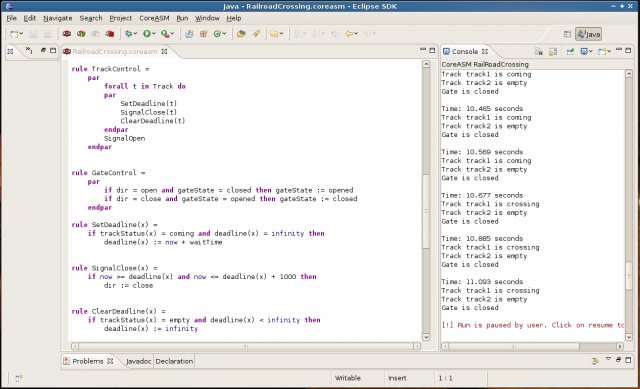Click the Run External Tools icon
This screenshot has width=640, height=389.
coord(165,34)
